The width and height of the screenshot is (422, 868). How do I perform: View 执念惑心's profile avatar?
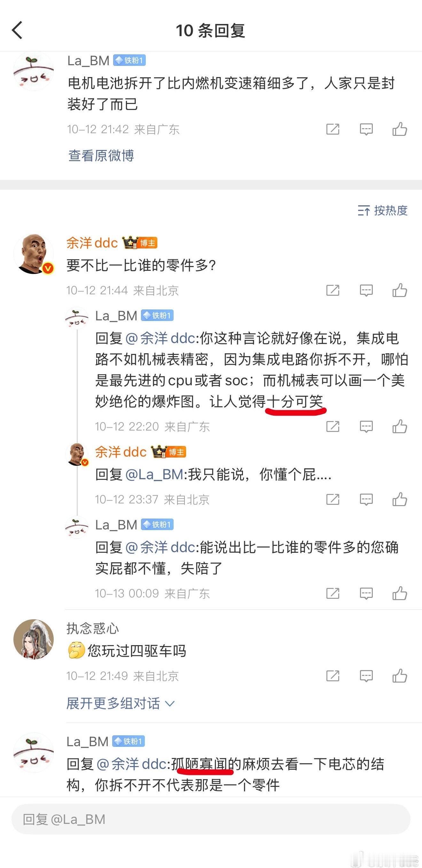click(33, 639)
